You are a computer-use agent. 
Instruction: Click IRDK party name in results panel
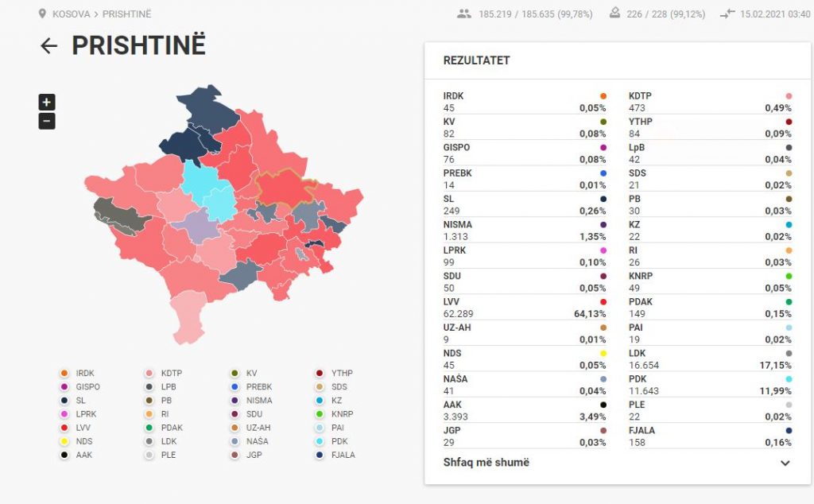[x=453, y=96]
